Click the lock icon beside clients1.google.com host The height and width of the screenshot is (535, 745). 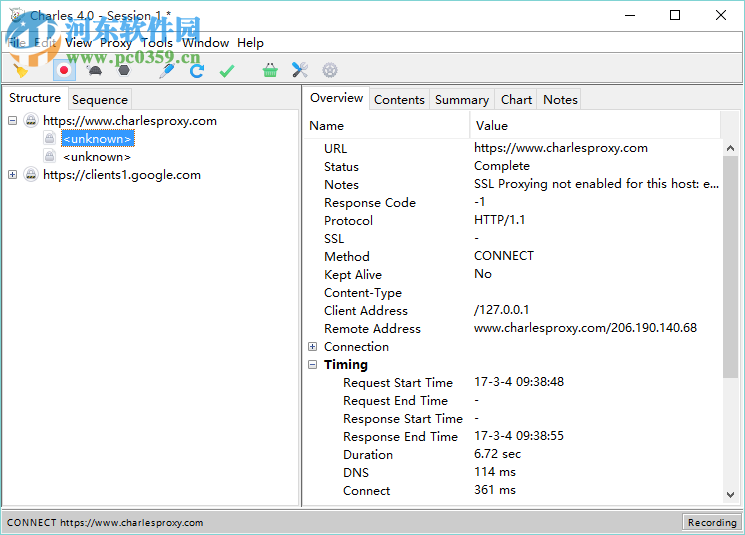click(31, 175)
